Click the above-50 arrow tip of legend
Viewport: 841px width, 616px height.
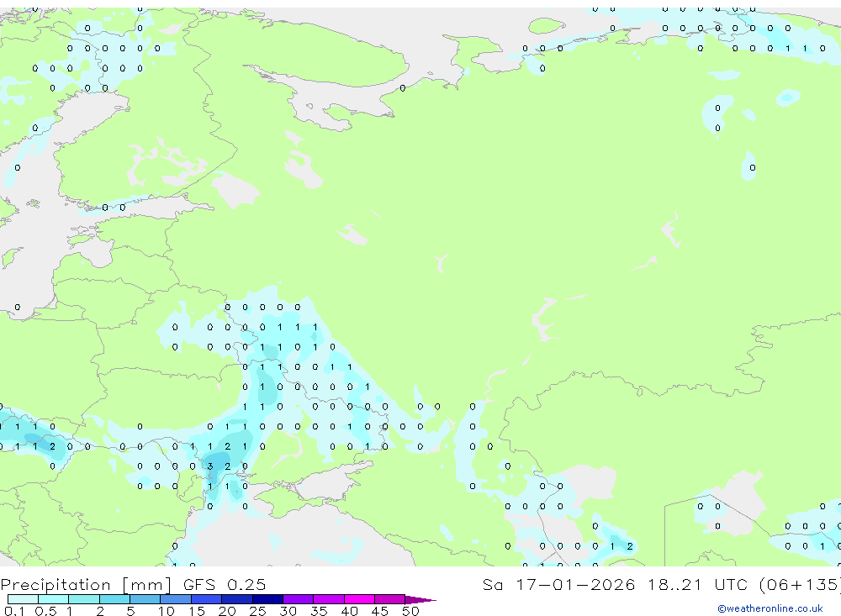[x=420, y=600]
